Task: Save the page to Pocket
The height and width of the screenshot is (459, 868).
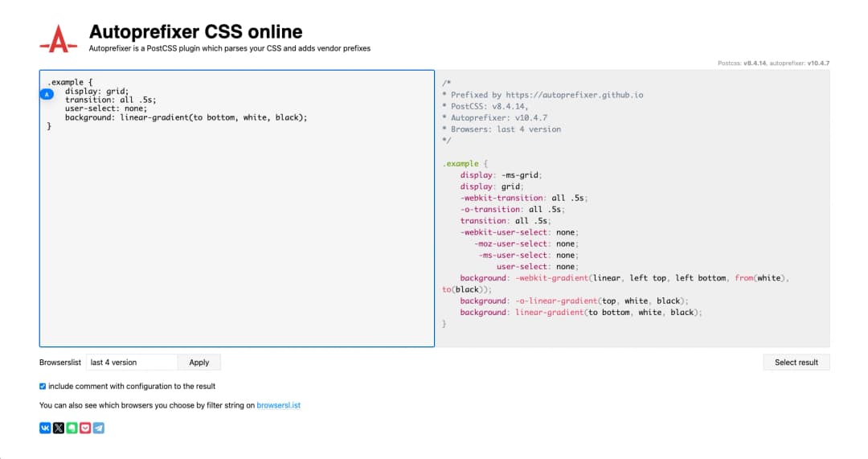Action: [85, 428]
